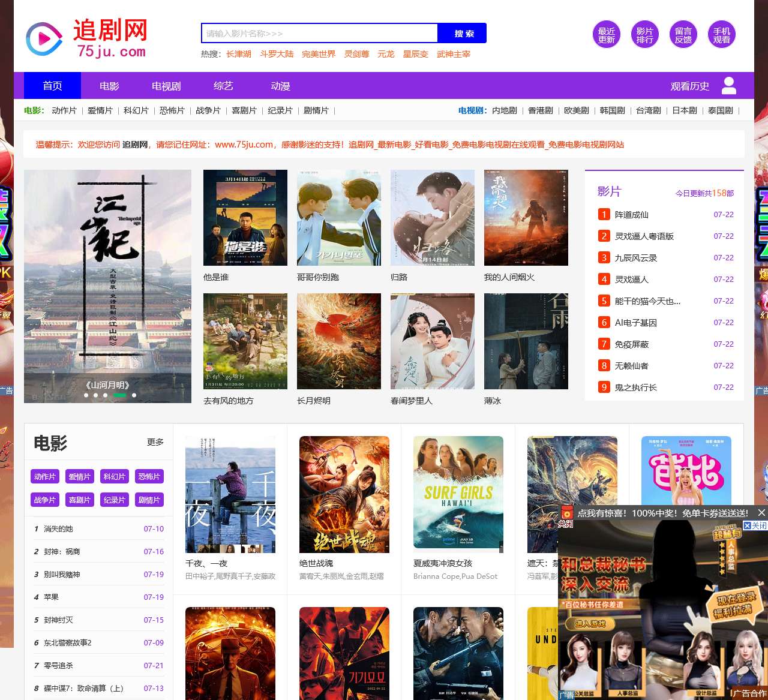768x700 pixels.
Task: Open the 他是谁 poster thumbnail
Action: tap(245, 218)
